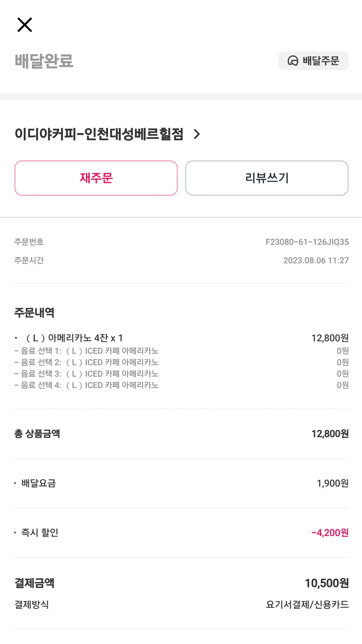Tap the 요기서결제/신용카드 payment method
This screenshot has width=362, height=644.
(x=307, y=604)
